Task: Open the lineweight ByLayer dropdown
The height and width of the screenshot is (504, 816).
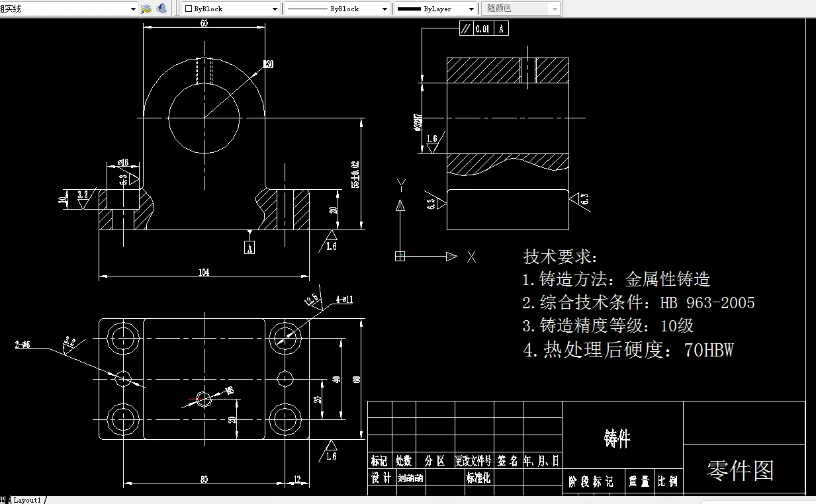Action: [471, 8]
